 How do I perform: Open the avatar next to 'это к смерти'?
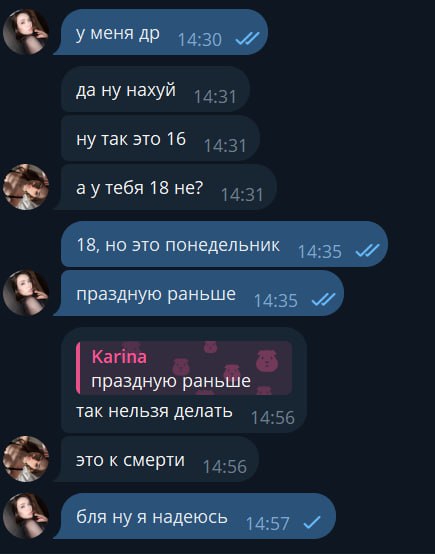point(25,459)
